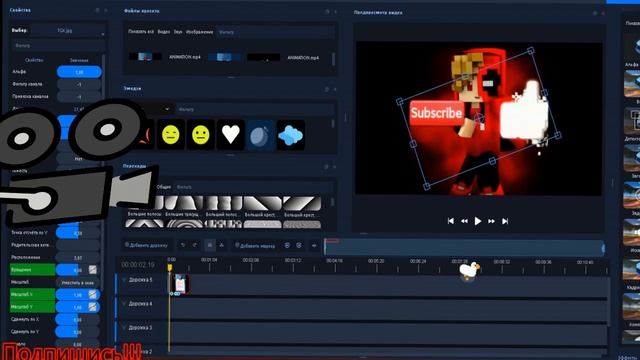Select the clip on Дорожка 5

[x=180, y=284]
